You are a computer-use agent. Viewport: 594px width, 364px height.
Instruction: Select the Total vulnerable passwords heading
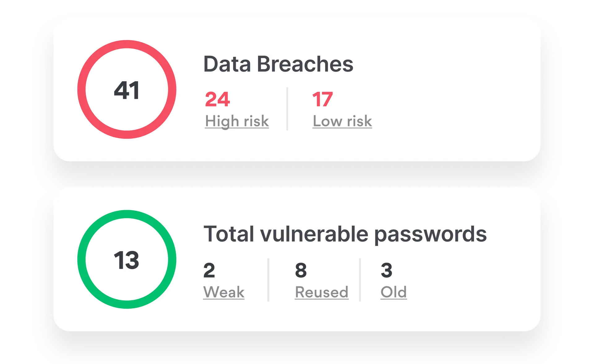click(345, 234)
